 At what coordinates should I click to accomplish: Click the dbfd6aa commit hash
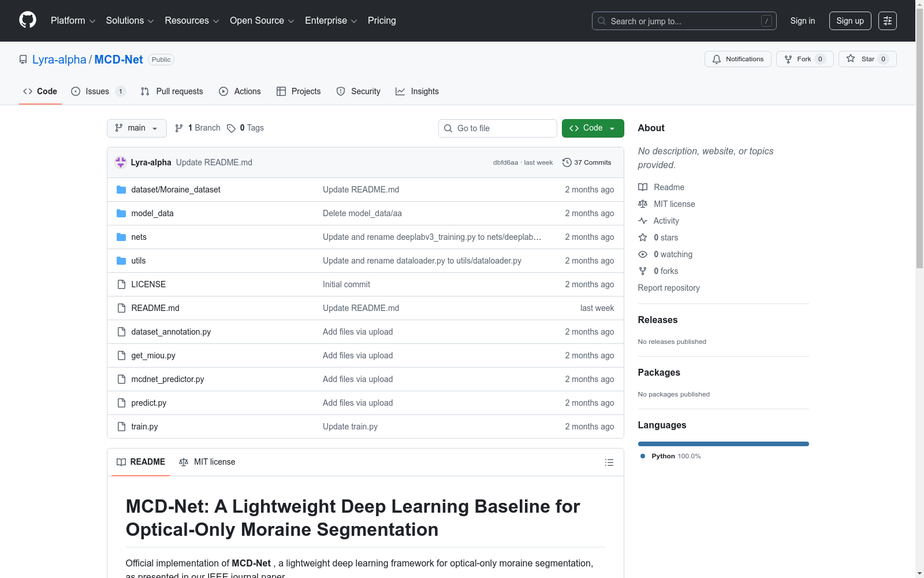(x=505, y=162)
